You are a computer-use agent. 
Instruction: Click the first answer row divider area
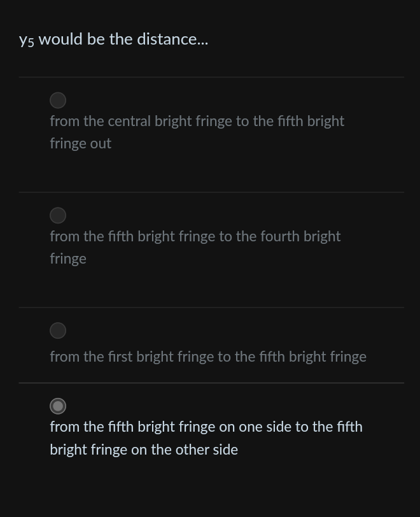211,78
